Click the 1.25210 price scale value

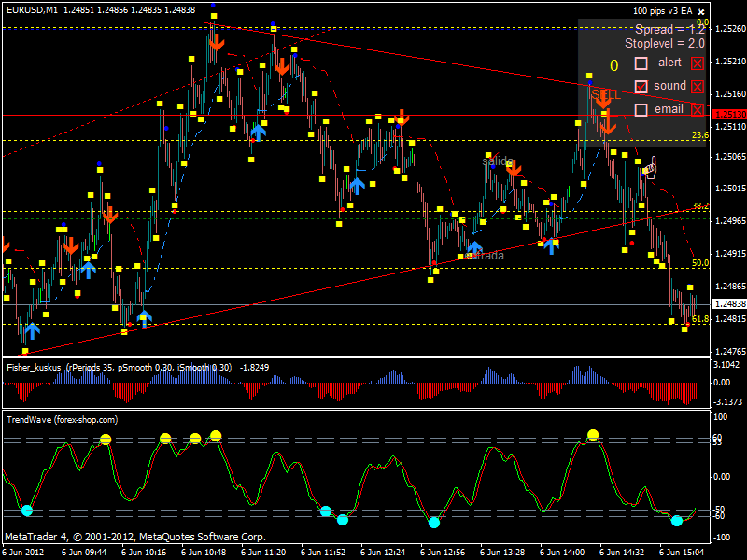pos(730,62)
